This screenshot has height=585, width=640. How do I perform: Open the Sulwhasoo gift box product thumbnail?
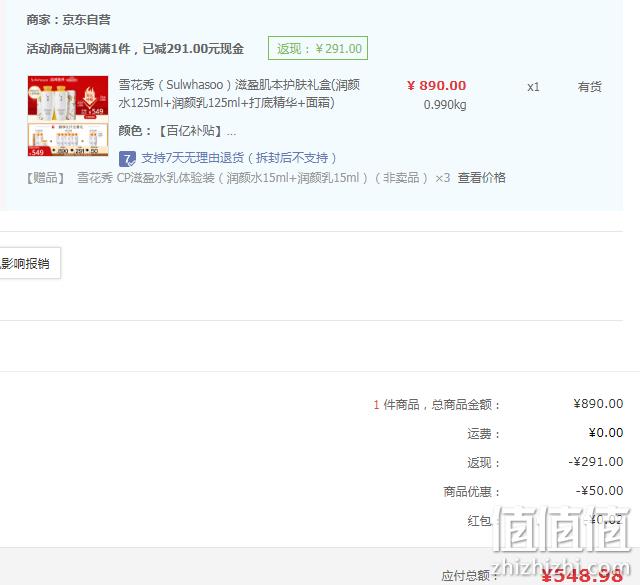[68, 116]
